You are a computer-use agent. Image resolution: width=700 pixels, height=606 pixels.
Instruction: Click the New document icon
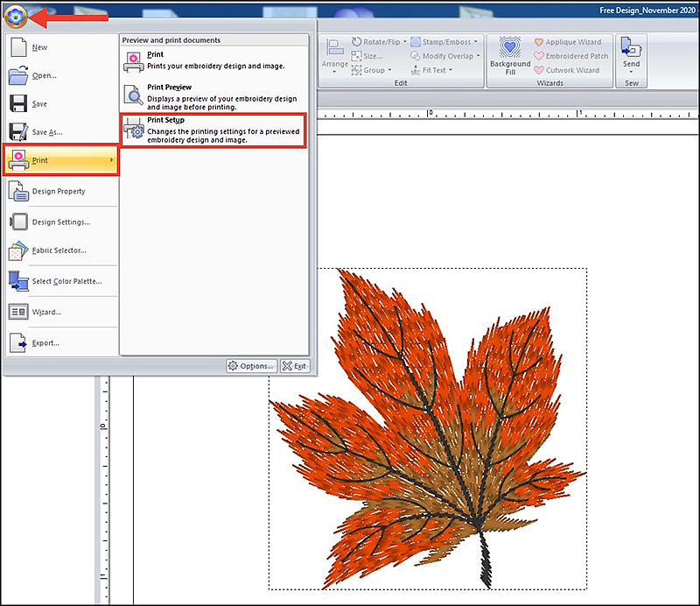[x=19, y=47]
